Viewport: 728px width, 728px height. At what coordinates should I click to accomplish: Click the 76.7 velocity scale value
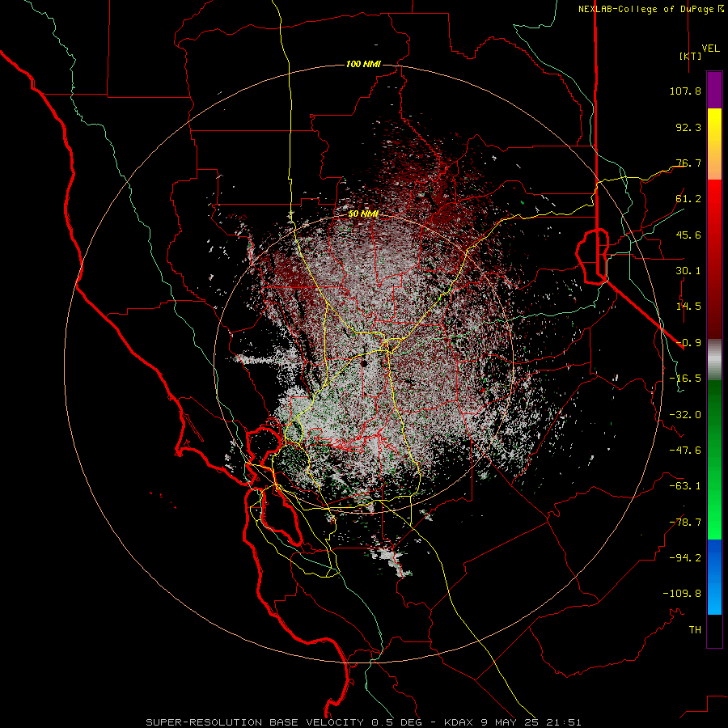click(688, 163)
